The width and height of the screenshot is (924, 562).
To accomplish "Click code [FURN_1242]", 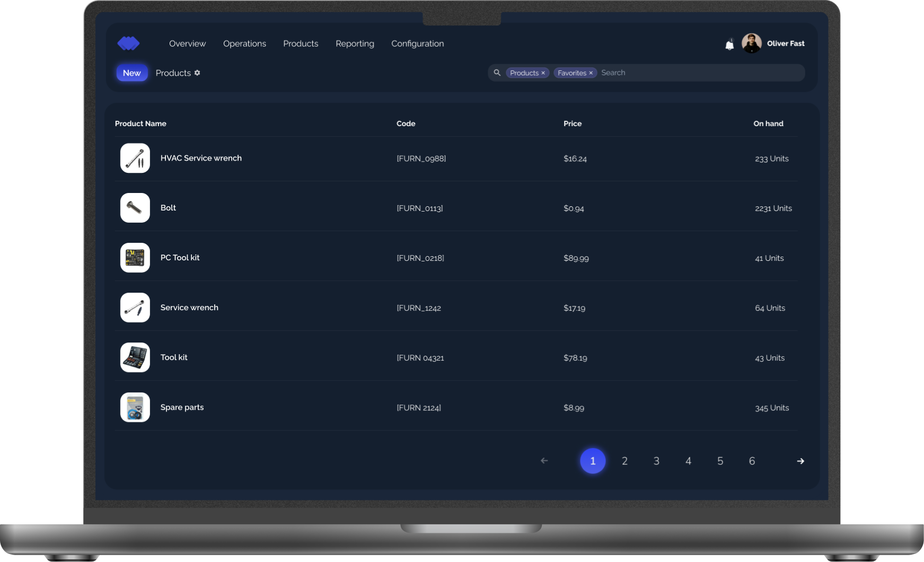I will [x=419, y=308].
